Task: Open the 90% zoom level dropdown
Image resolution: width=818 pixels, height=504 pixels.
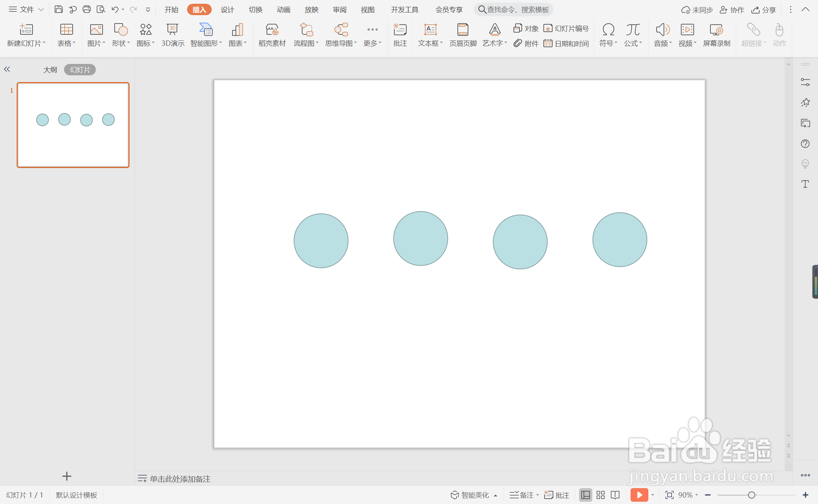Action: tap(688, 495)
